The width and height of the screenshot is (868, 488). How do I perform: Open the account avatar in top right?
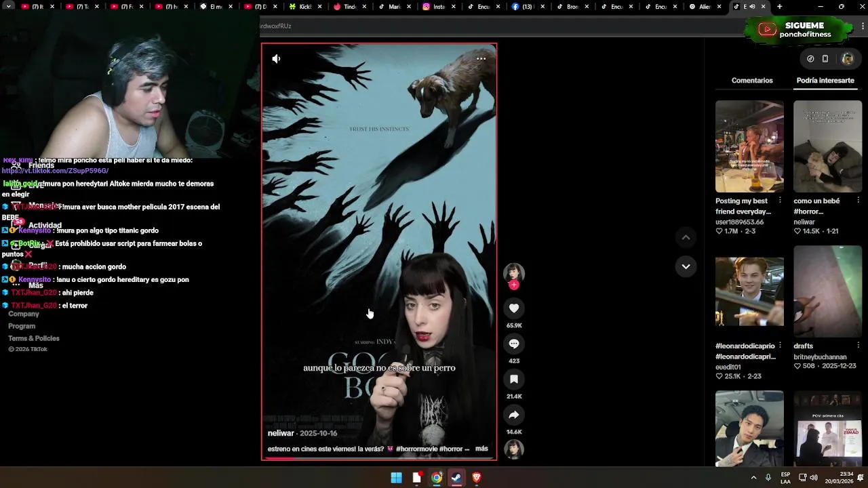(847, 59)
